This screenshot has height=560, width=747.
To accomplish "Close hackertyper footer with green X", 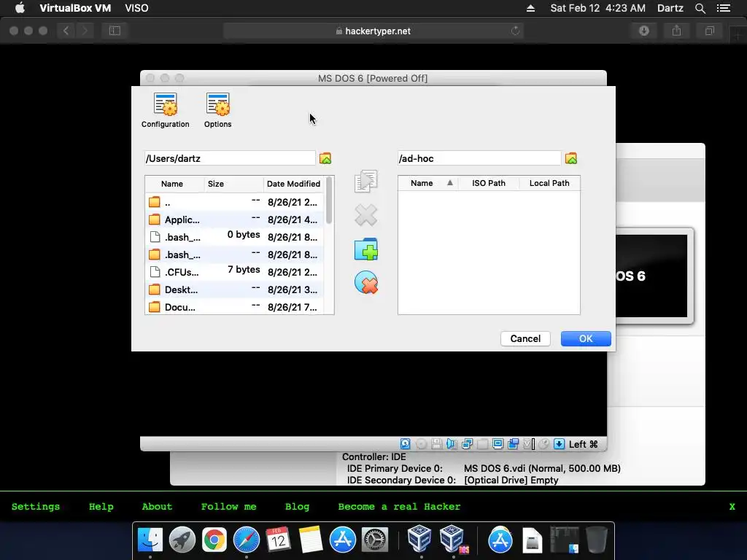I will pyautogui.click(x=732, y=507).
